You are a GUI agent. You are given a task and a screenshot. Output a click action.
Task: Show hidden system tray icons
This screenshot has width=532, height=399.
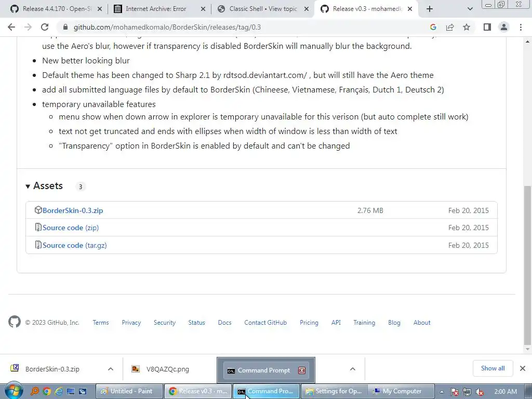pos(442,392)
